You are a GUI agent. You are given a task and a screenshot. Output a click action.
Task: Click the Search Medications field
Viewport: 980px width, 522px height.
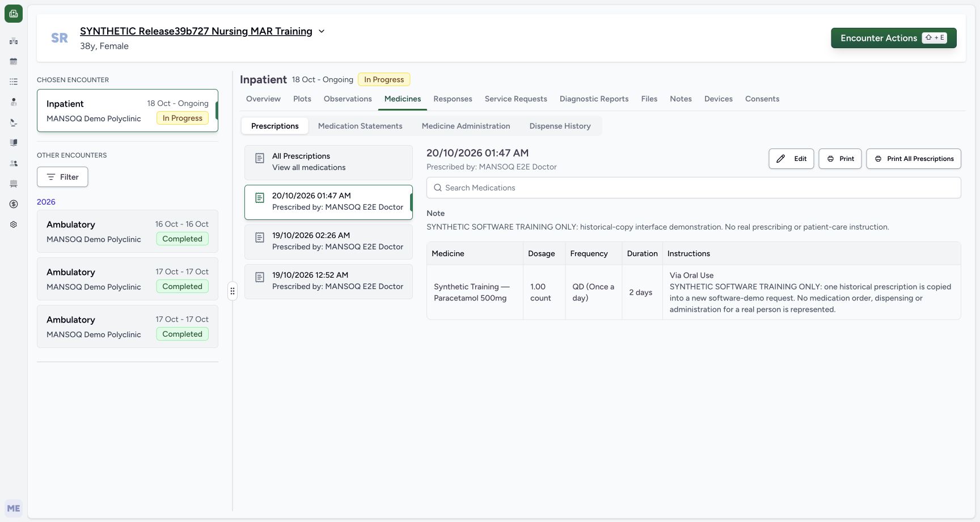coord(694,188)
